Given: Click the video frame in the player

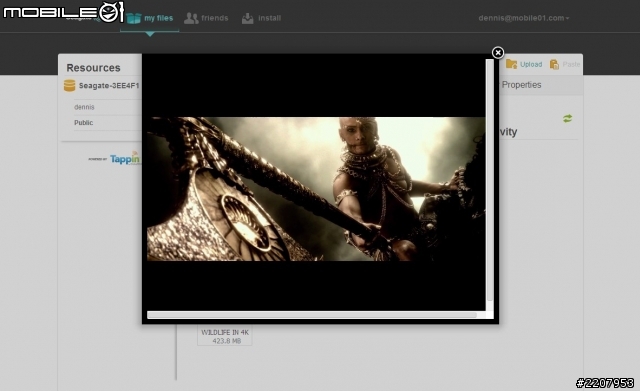Looking at the screenshot, I should (316, 189).
